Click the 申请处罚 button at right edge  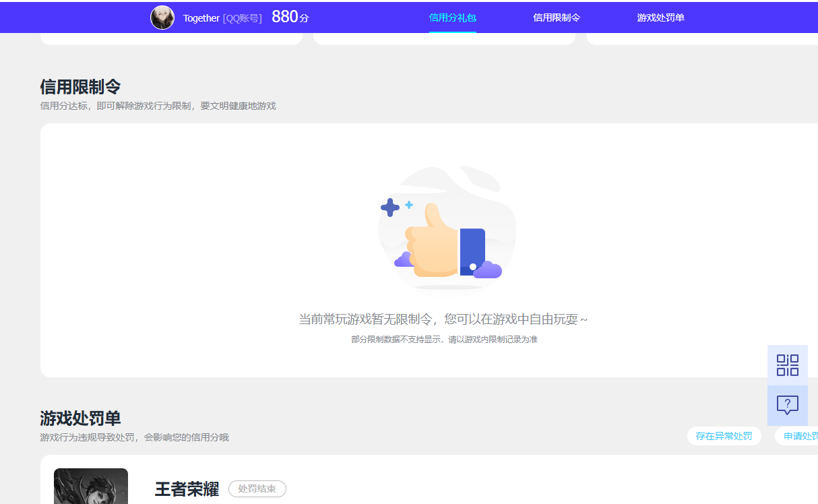(x=796, y=436)
